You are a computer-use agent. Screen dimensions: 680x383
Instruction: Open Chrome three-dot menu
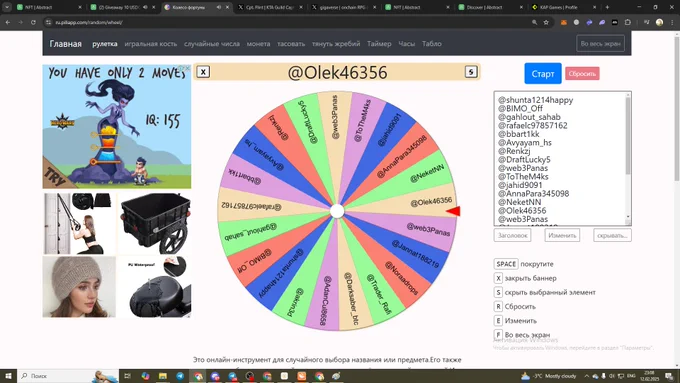tap(672, 22)
